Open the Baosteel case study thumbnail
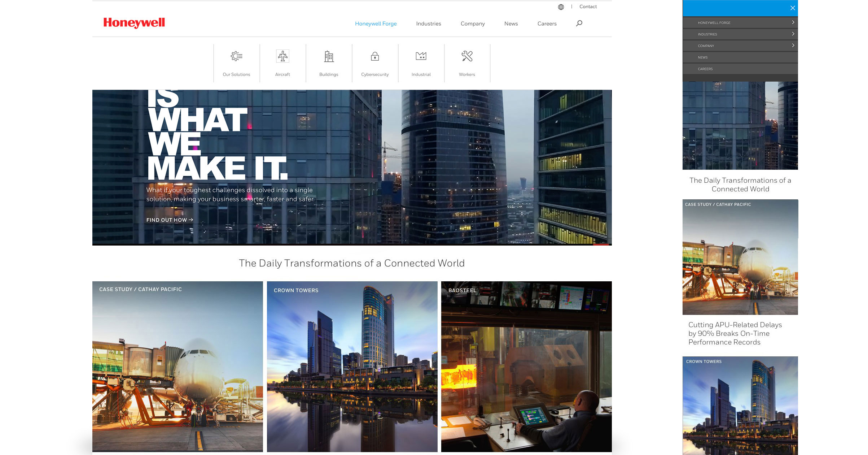Viewport: 868px width, 455px height. point(526,367)
